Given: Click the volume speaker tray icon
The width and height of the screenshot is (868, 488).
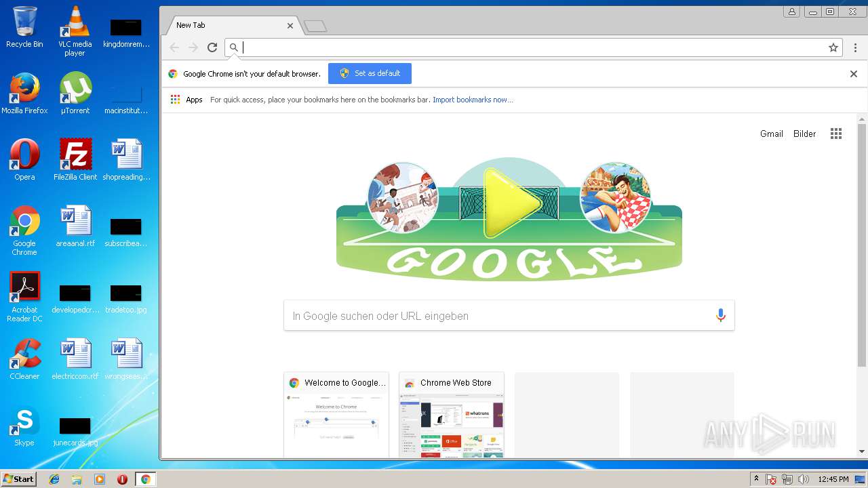Looking at the screenshot, I should 804,479.
